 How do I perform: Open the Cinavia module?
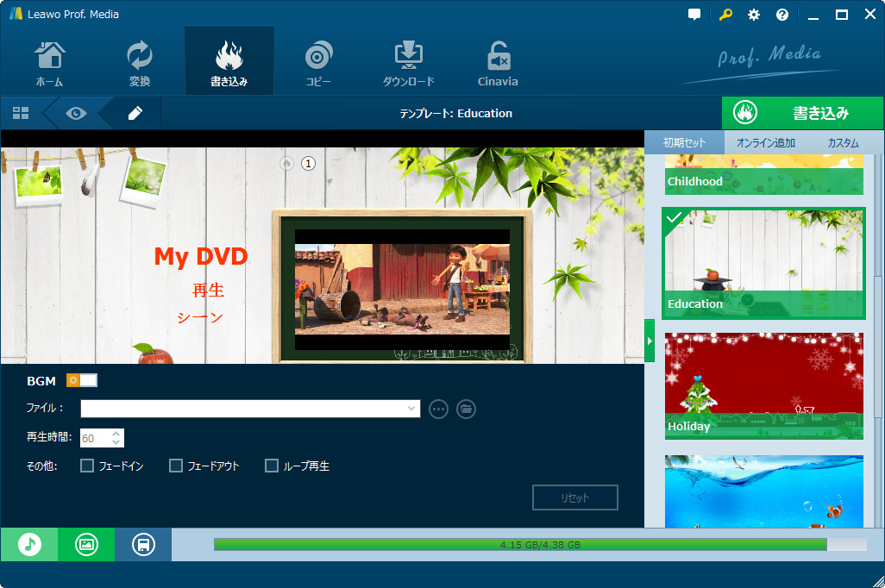[x=498, y=65]
